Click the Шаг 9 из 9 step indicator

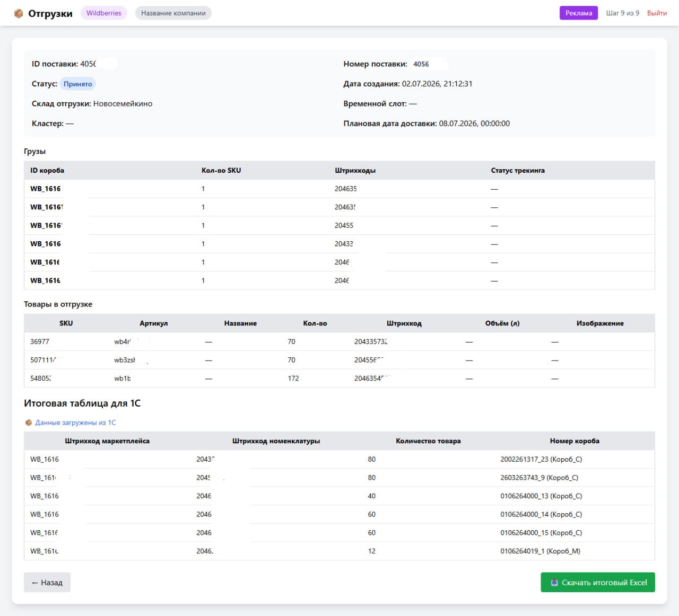tap(623, 13)
